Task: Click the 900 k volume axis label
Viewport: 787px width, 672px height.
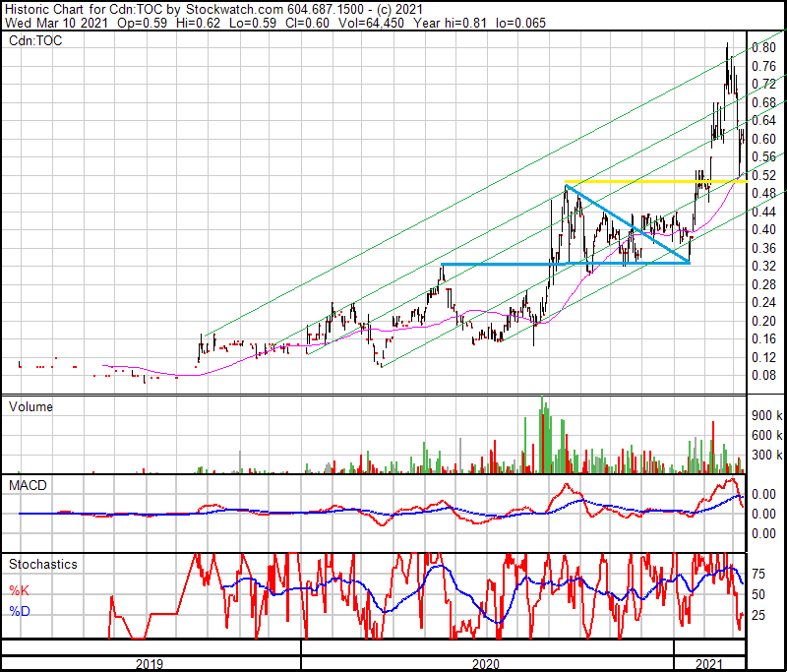Action: point(767,415)
